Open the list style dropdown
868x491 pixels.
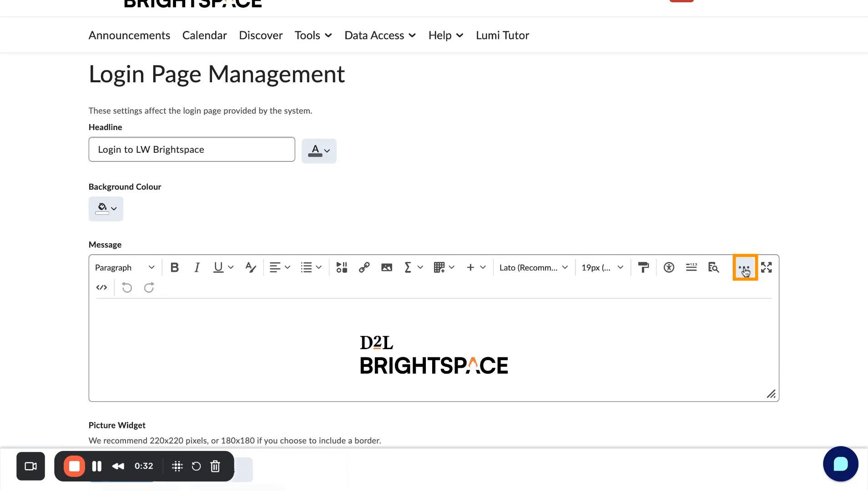pos(311,267)
